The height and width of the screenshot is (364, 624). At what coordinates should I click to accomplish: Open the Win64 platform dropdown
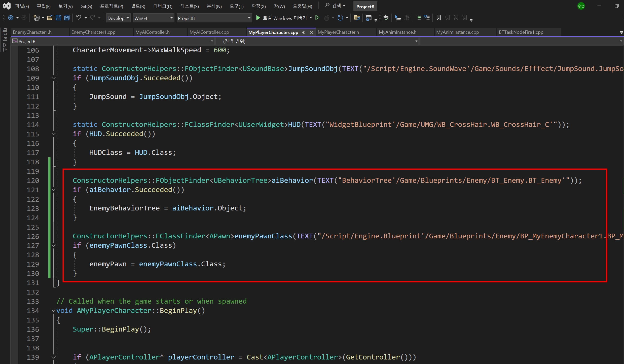point(153,18)
